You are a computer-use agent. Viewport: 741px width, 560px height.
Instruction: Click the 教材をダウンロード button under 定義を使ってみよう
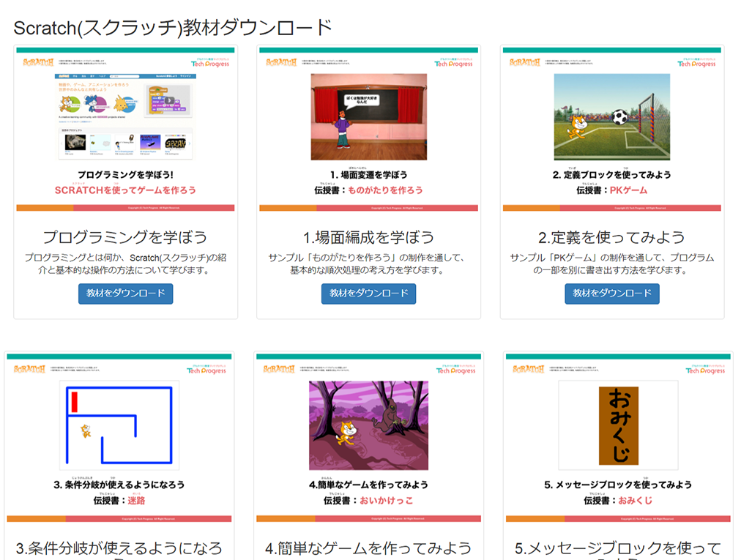pyautogui.click(x=611, y=294)
